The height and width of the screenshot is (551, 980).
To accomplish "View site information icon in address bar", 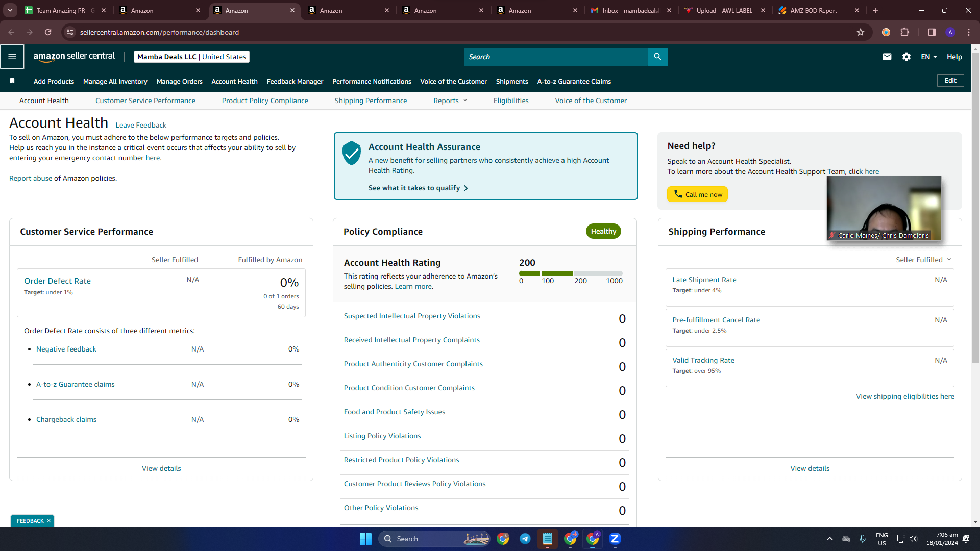I will tap(70, 32).
